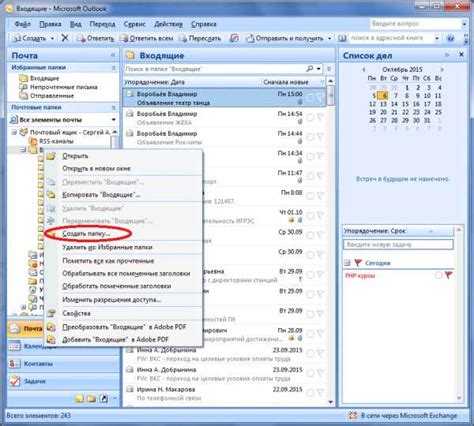Choose Удалить из: Избранные папки entry
The image size is (474, 426).
point(107,247)
